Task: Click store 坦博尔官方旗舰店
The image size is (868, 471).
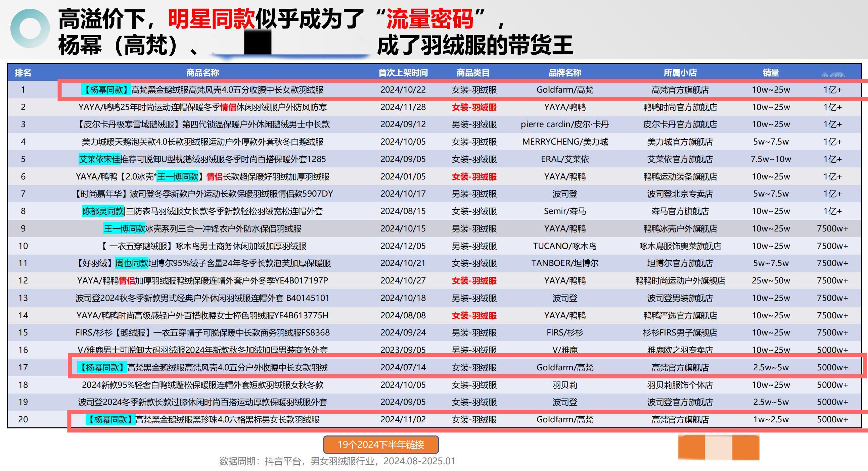Action: pyautogui.click(x=680, y=263)
